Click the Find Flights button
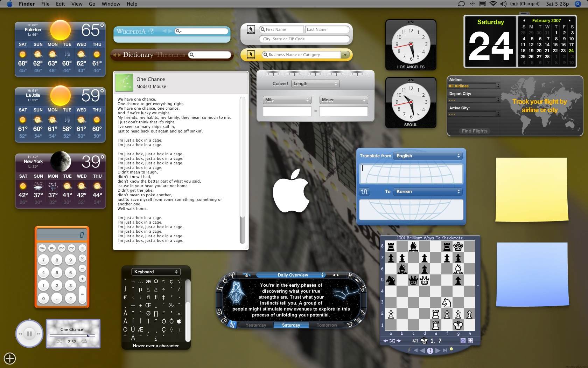Image resolution: width=588 pixels, height=368 pixels. (475, 131)
